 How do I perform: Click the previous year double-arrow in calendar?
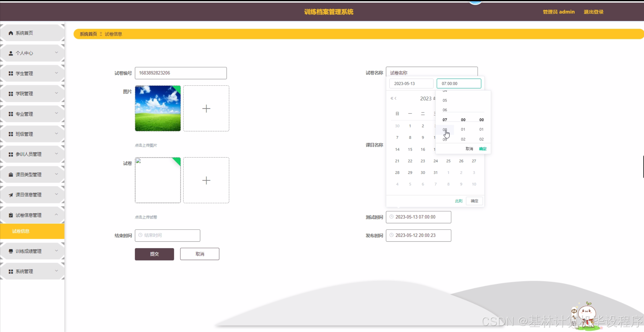click(x=392, y=98)
